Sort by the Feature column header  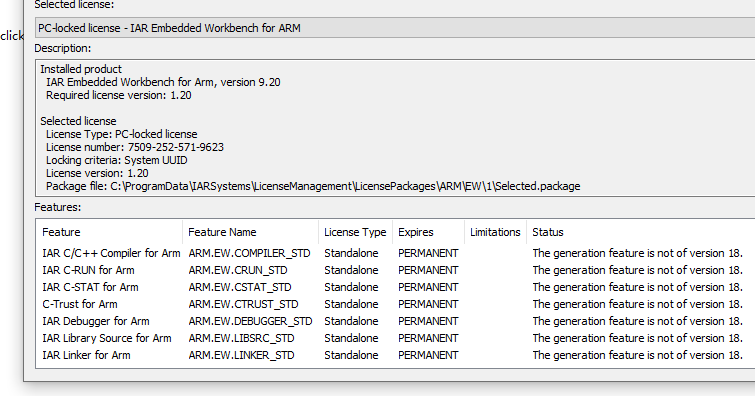click(109, 232)
